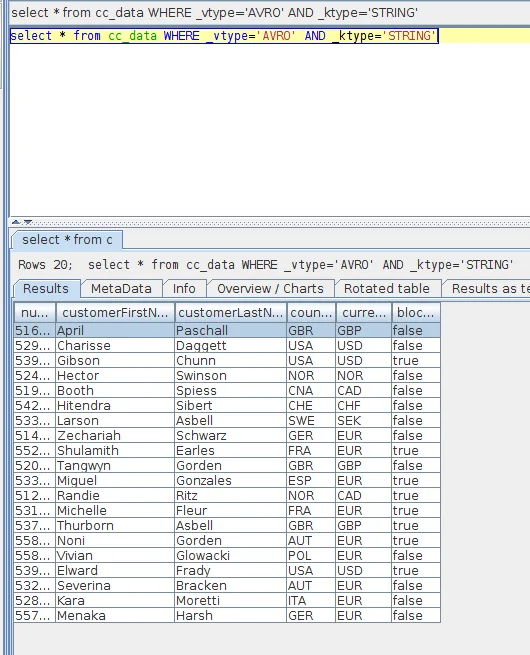Select the cell 'Miguel'
530x655 pixels.
[115, 481]
